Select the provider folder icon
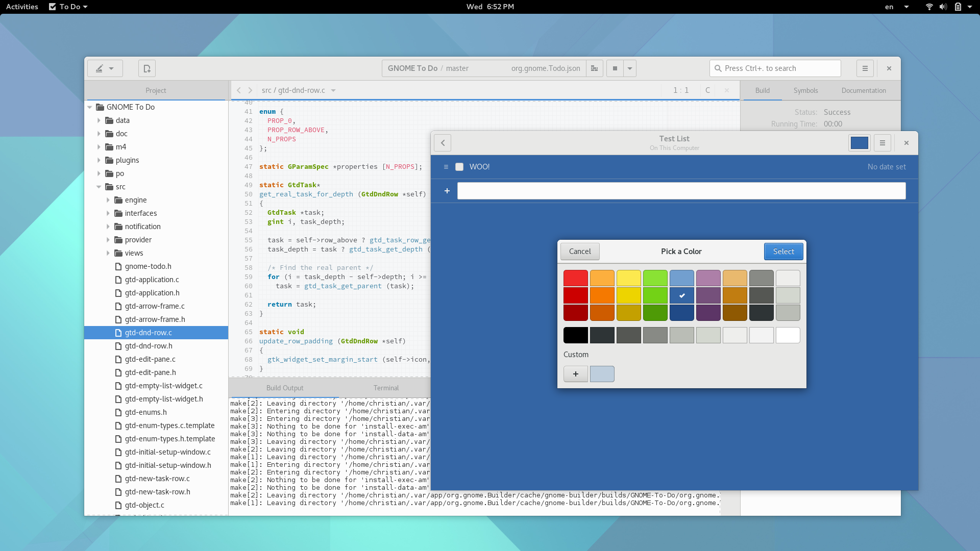 click(118, 240)
